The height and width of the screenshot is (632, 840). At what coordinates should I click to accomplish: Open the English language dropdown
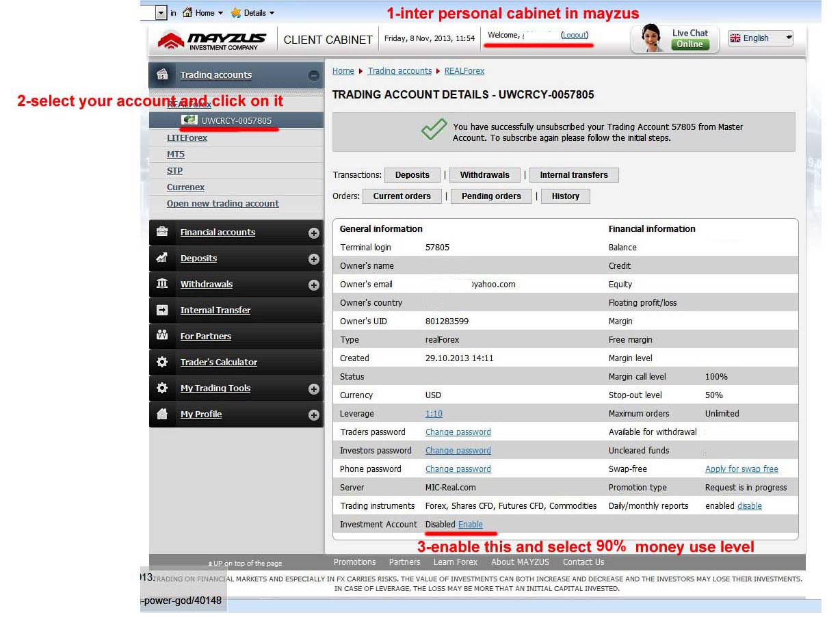(x=761, y=38)
